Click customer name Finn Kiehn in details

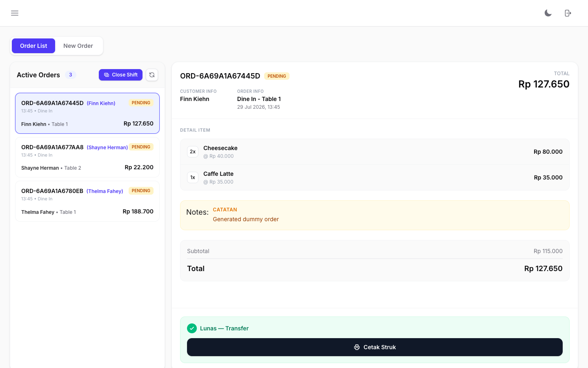[x=195, y=99]
